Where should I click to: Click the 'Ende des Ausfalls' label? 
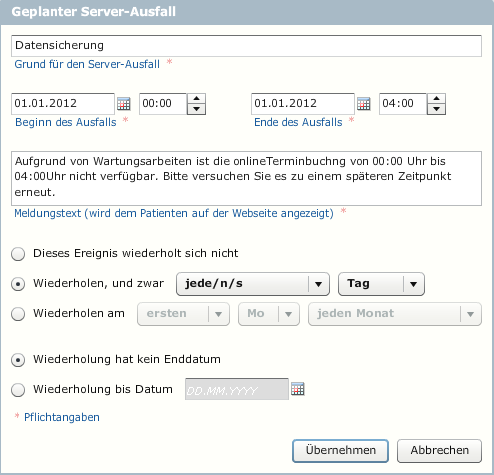298,122
